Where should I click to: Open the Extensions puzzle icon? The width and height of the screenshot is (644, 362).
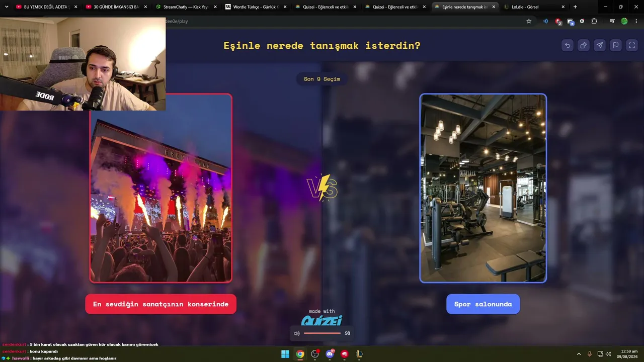coord(594,21)
